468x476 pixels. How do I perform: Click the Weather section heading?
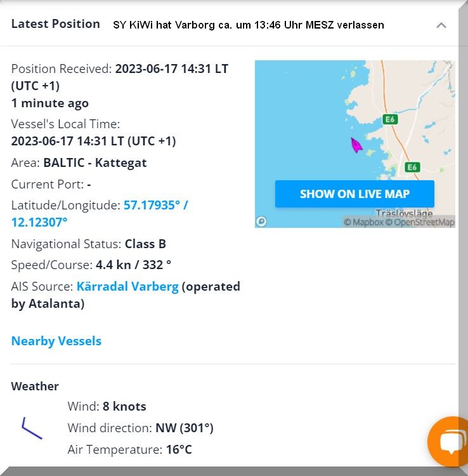coord(35,386)
